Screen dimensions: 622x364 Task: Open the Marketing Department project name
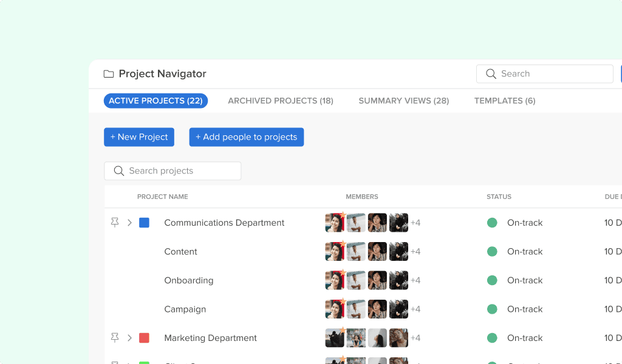(211, 338)
